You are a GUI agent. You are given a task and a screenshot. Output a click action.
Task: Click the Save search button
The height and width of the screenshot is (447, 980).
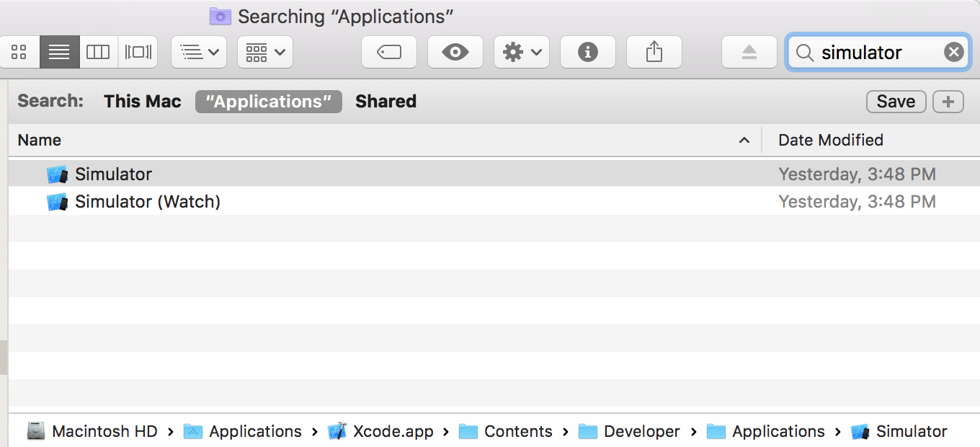(896, 102)
